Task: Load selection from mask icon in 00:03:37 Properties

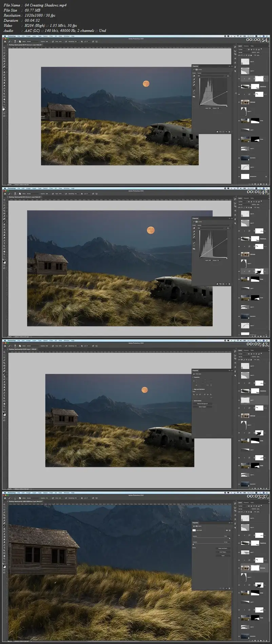Action: 220,588
